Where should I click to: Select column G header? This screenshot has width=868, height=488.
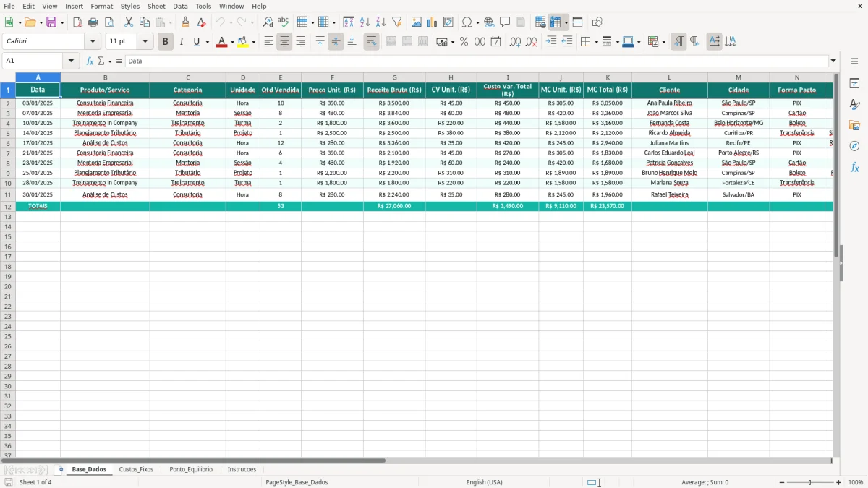[394, 77]
